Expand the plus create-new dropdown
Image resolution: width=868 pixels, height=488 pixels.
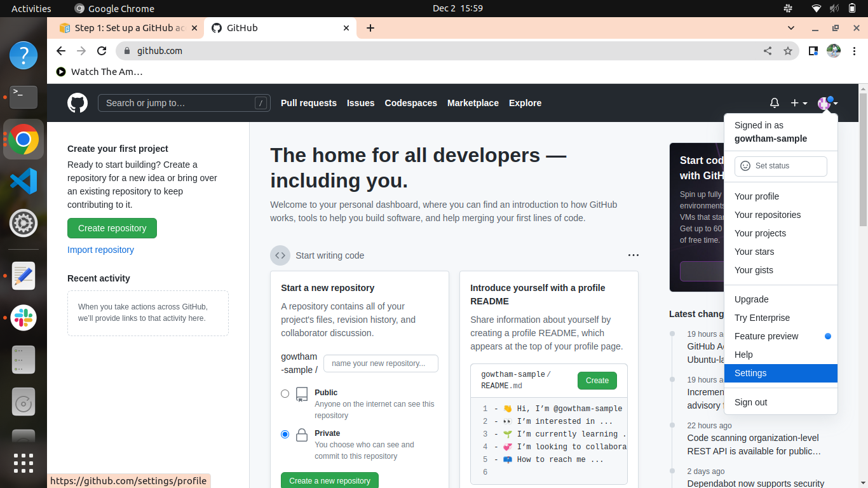pyautogui.click(x=799, y=103)
